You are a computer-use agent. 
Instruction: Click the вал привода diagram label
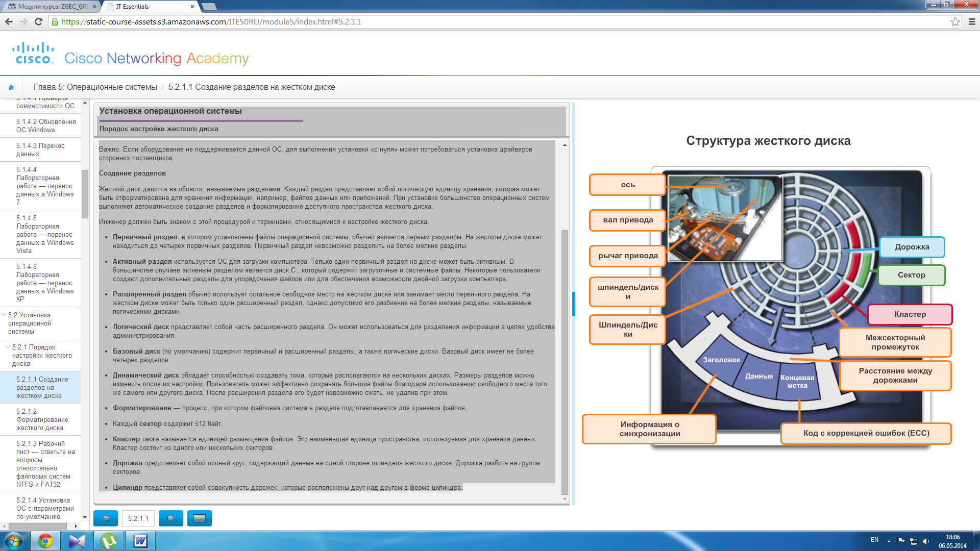tap(628, 220)
